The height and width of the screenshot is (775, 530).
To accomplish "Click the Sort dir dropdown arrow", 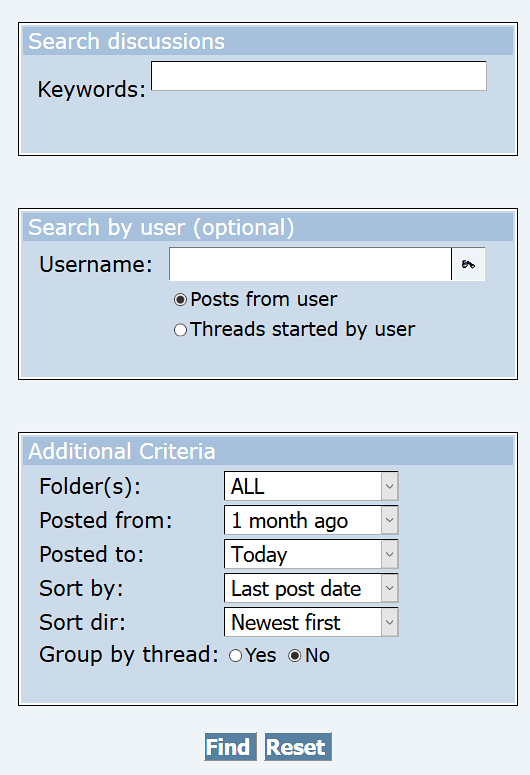I will (390, 622).
